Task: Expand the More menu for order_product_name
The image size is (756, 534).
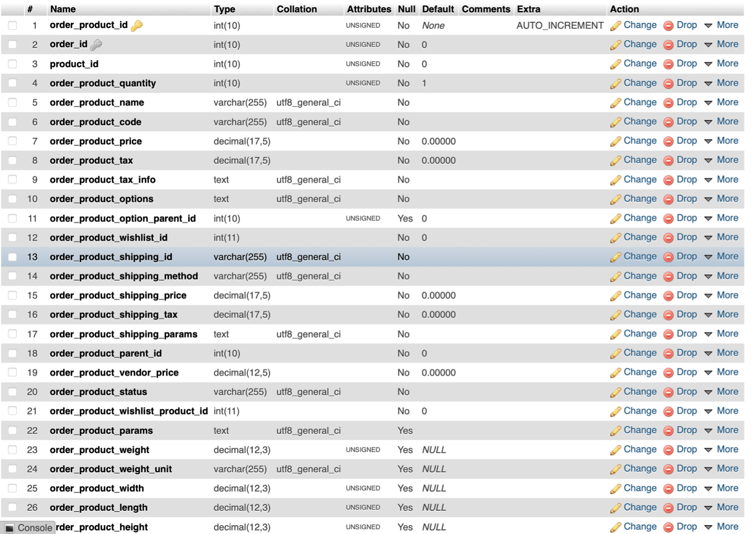Action: 721,102
